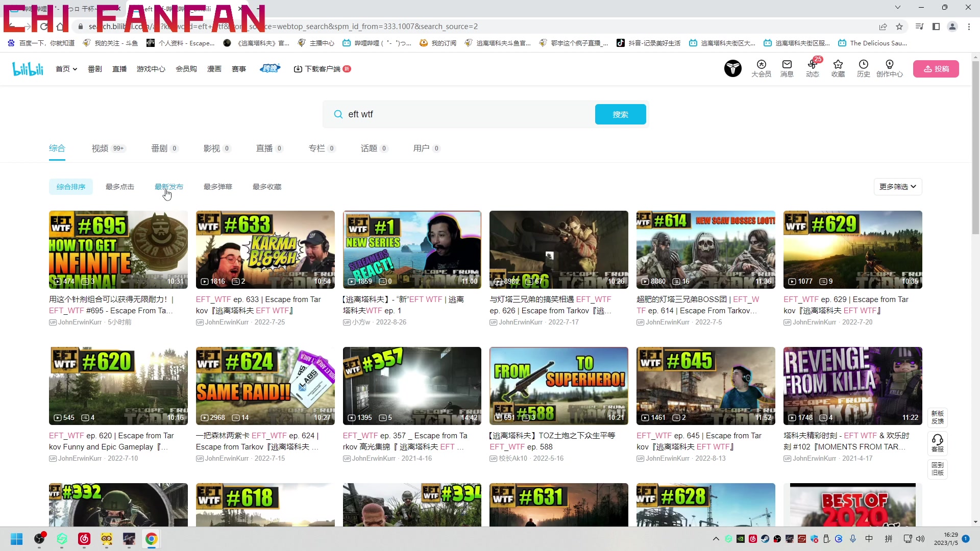Expand the 更多筛选 filter dropdown
The height and width of the screenshot is (551, 980).
[x=898, y=187]
